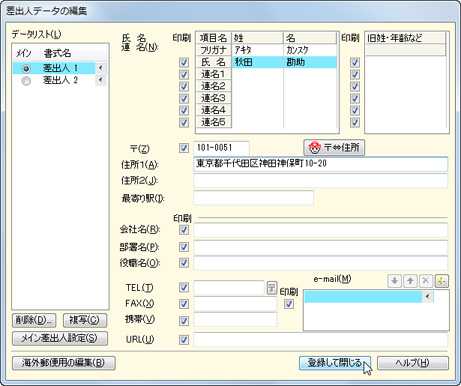Viewport: 461px width, 386px height.
Task: Toggle print checkbox for 連名3 row
Action: coord(184,98)
